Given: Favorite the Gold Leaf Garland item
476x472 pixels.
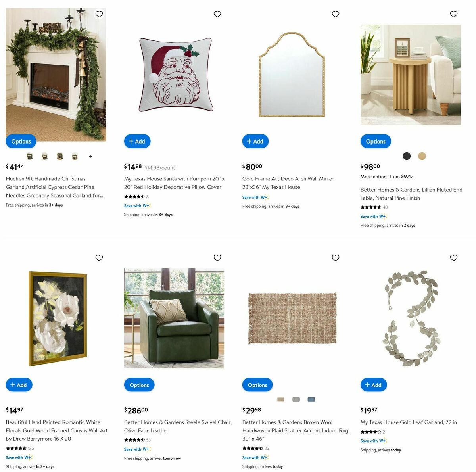Looking at the screenshot, I should point(454,258).
